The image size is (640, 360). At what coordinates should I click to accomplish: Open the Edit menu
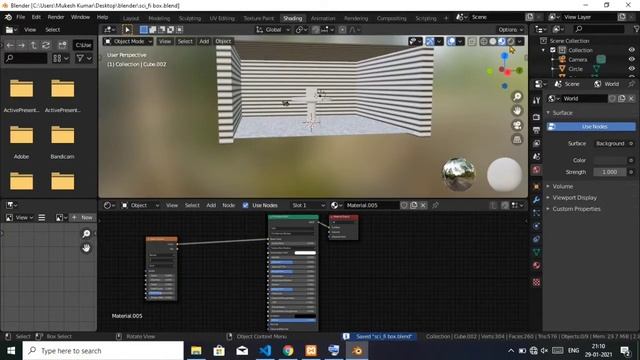36,17
